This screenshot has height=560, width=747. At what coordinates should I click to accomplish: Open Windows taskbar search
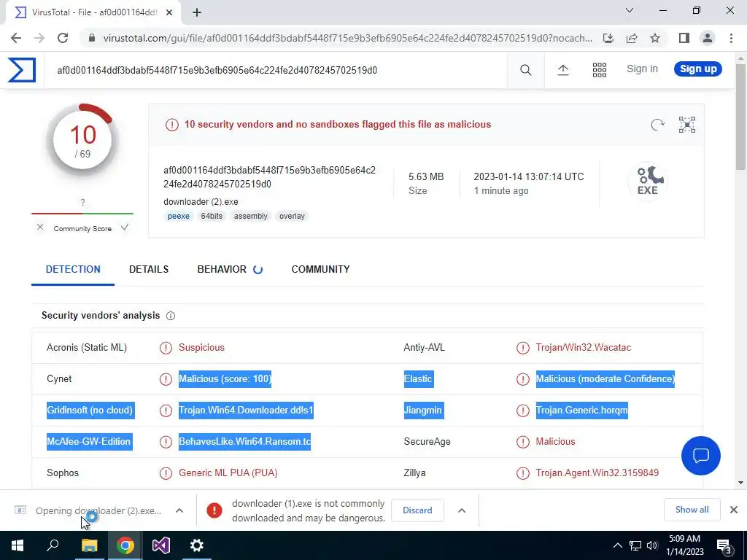coord(53,545)
